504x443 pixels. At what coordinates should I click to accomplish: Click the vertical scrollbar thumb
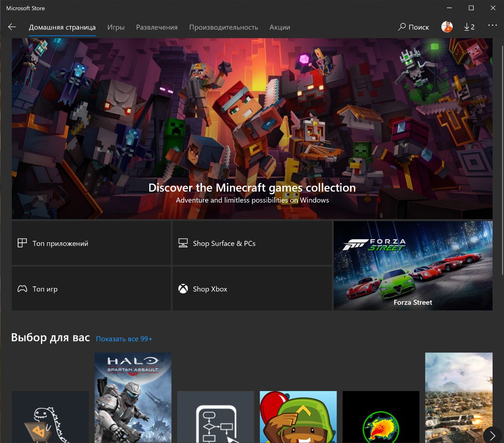[502, 161]
